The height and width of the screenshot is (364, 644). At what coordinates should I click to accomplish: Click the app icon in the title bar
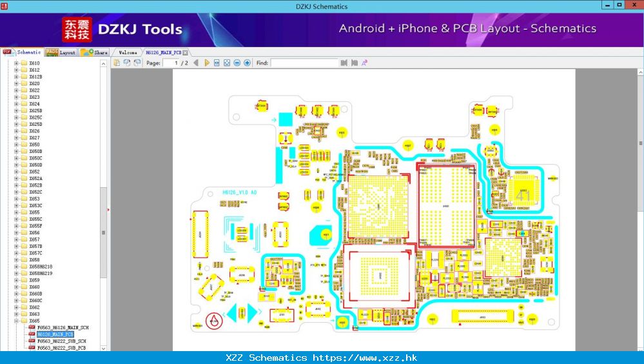4,6
